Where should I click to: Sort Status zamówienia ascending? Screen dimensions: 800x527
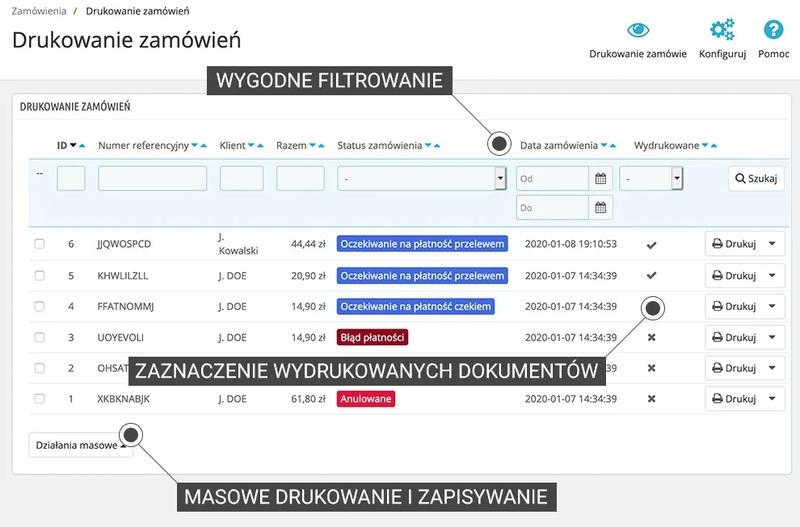pos(437,145)
